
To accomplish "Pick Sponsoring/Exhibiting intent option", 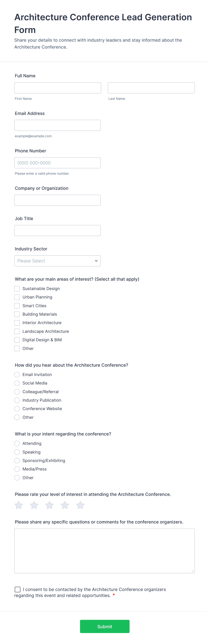I will (x=17, y=460).
